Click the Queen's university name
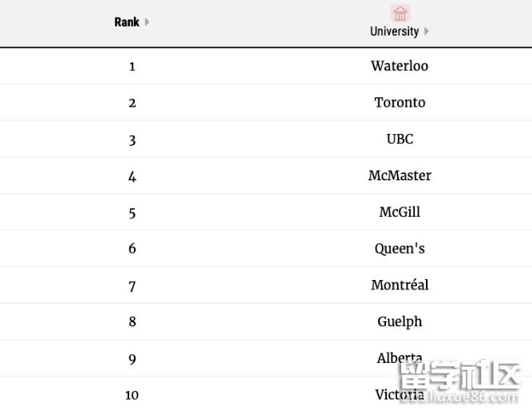Image resolution: width=532 pixels, height=414 pixels. [x=400, y=249]
